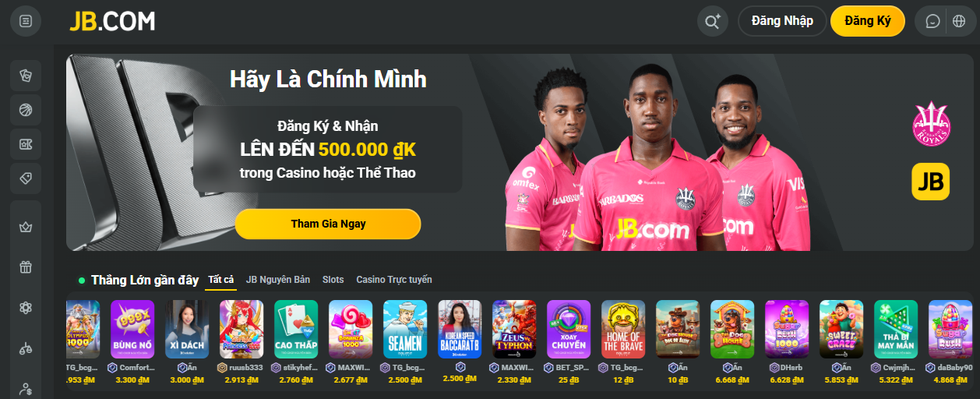Viewport: 980px width, 399px height.
Task: Click the JB.COM logo
Action: pyautogui.click(x=112, y=21)
